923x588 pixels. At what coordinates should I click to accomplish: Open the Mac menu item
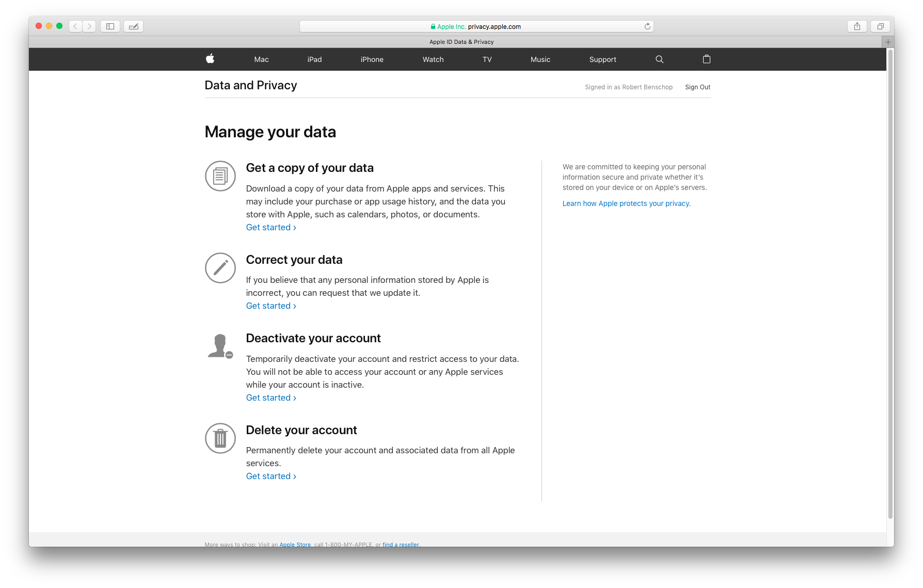tap(261, 59)
